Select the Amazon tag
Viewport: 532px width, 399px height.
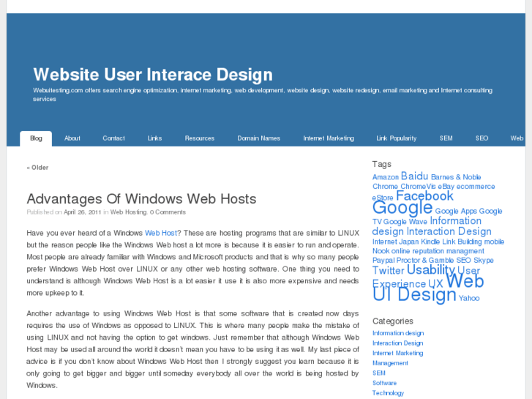pyautogui.click(x=386, y=177)
